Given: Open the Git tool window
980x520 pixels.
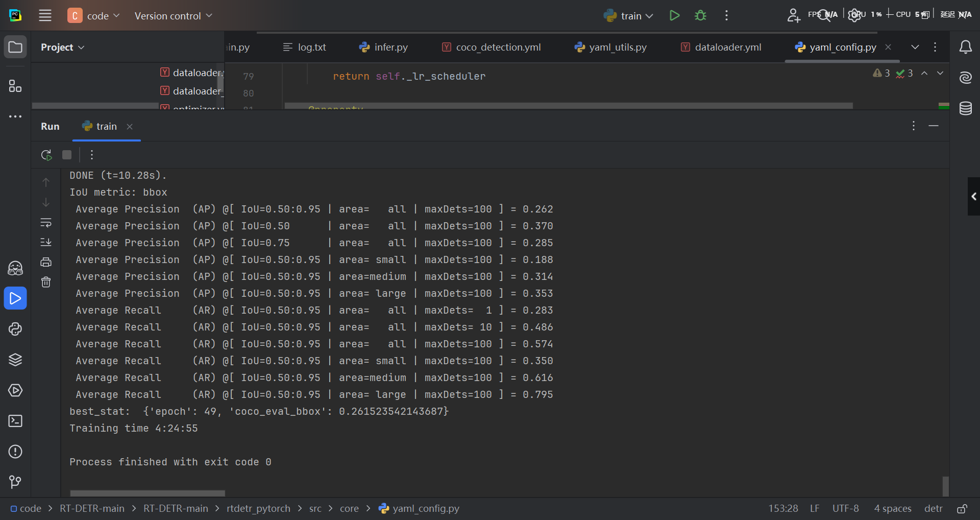Looking at the screenshot, I should click(15, 482).
